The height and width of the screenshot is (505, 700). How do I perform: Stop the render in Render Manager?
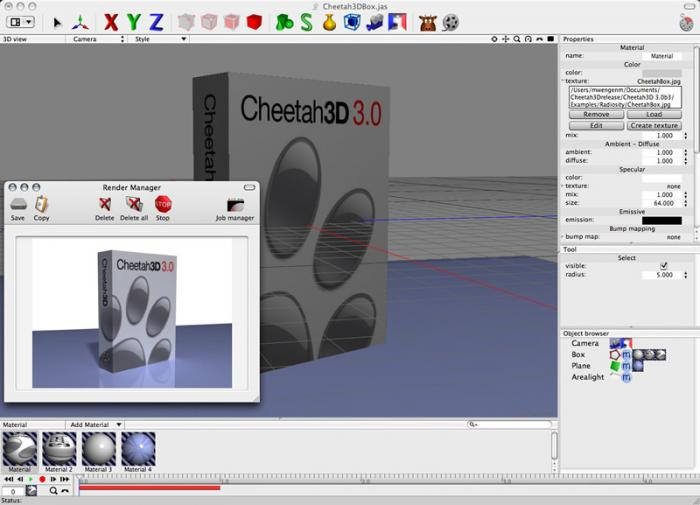(x=163, y=209)
